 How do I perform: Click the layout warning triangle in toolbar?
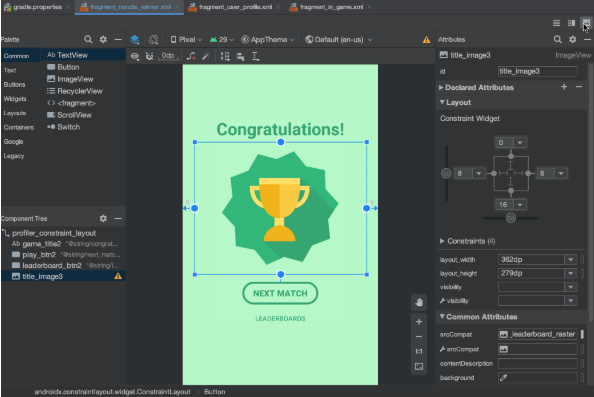426,40
